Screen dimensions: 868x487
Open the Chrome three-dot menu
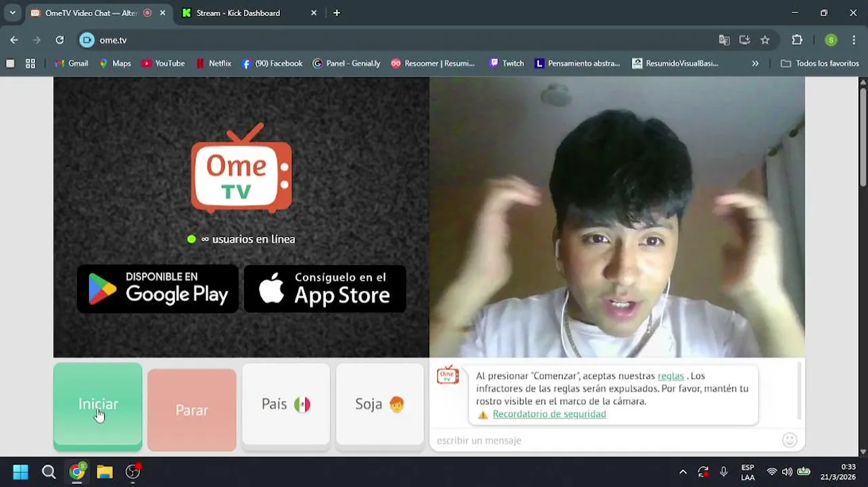point(854,40)
